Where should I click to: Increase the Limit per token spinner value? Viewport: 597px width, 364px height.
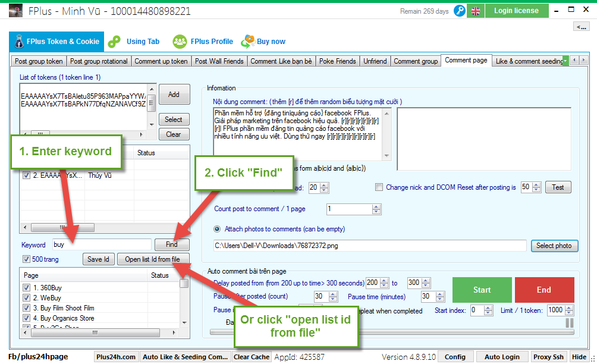568,307
